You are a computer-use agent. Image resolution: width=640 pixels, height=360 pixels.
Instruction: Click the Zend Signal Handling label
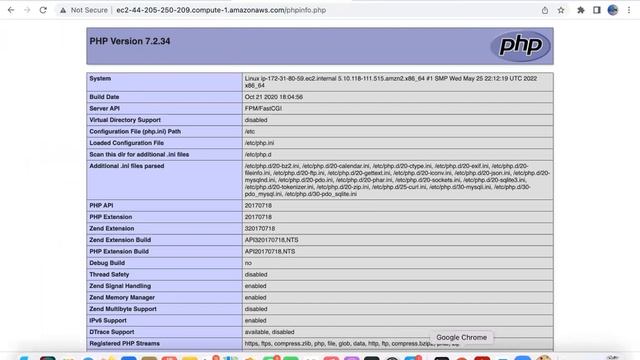coord(120,286)
